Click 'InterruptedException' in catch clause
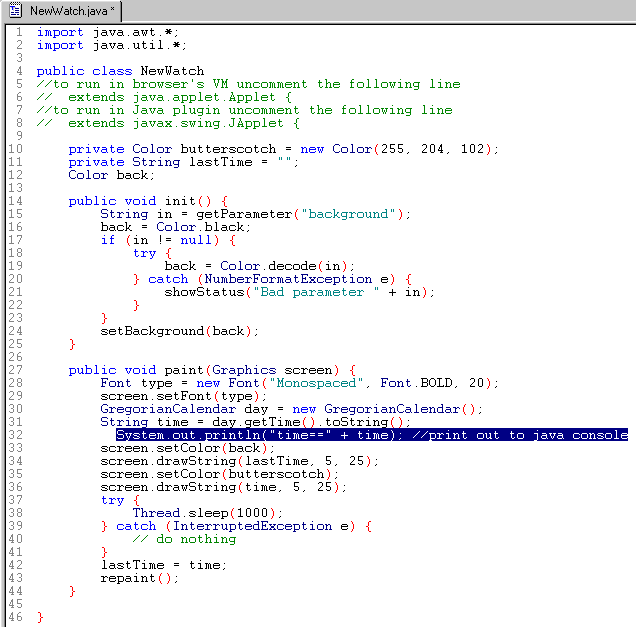 point(252,526)
